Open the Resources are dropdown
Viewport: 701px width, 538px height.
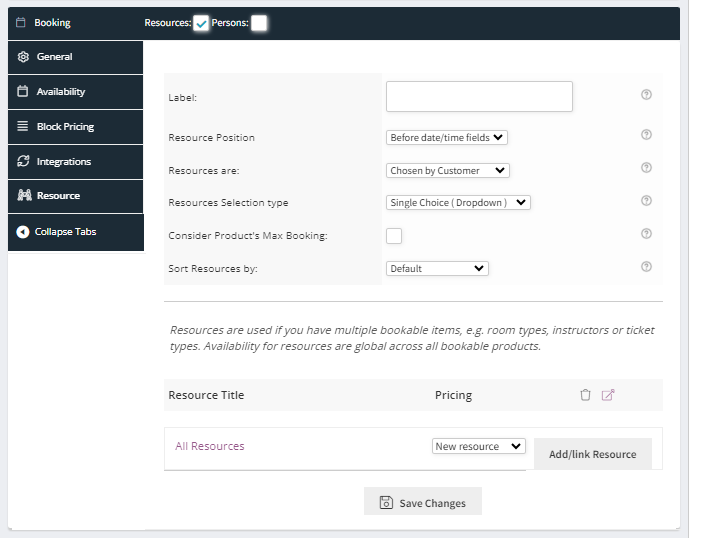tap(448, 170)
